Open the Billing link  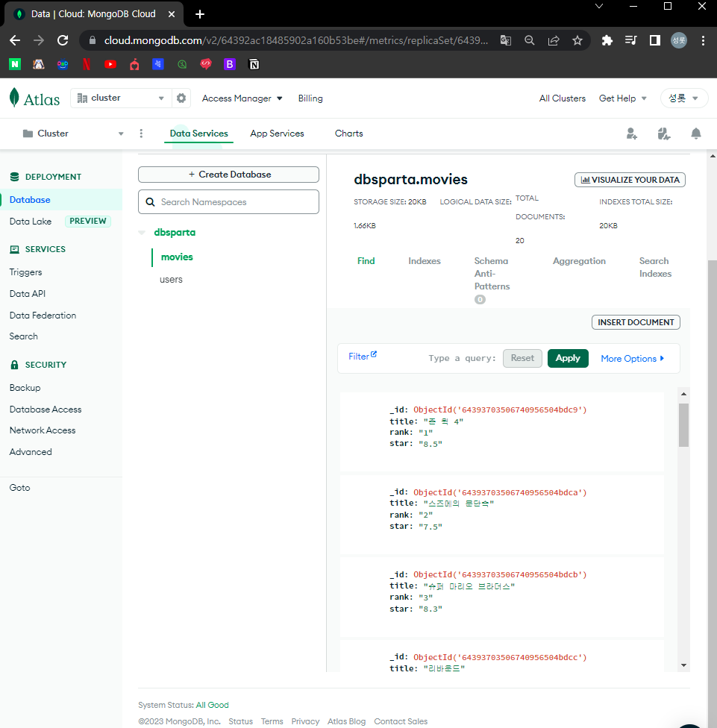[x=310, y=98]
